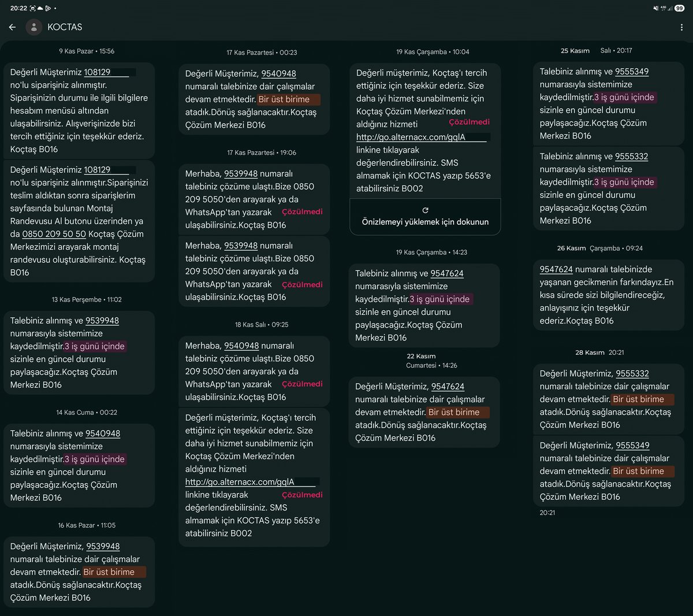693x616 pixels.
Task: Tap 9539948 in the 16 Kas Pazar message
Action: [x=103, y=546]
